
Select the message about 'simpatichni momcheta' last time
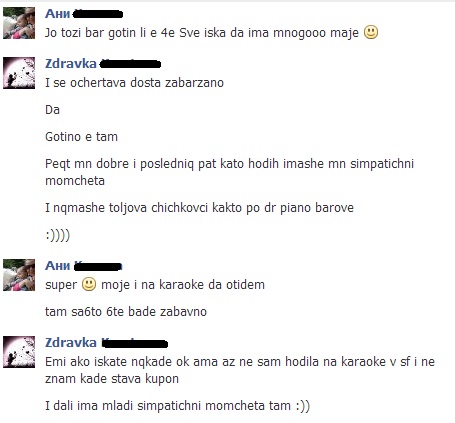[x=229, y=172]
